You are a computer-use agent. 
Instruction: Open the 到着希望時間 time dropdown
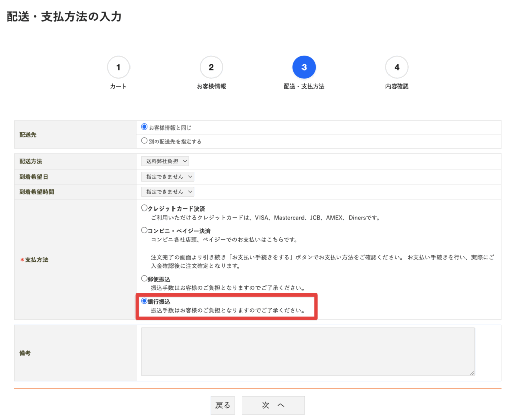167,192
